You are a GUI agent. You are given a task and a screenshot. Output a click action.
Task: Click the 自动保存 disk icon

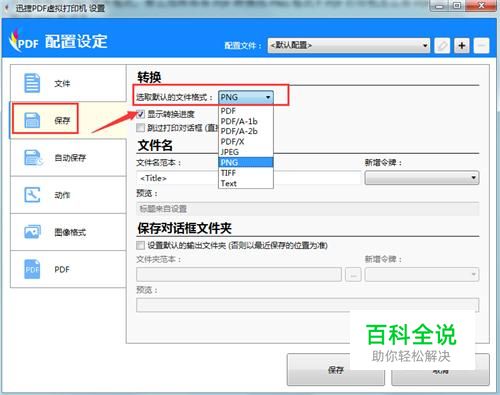tap(33, 157)
